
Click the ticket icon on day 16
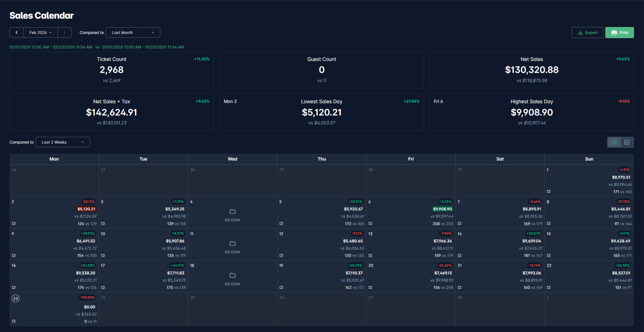coord(14,287)
